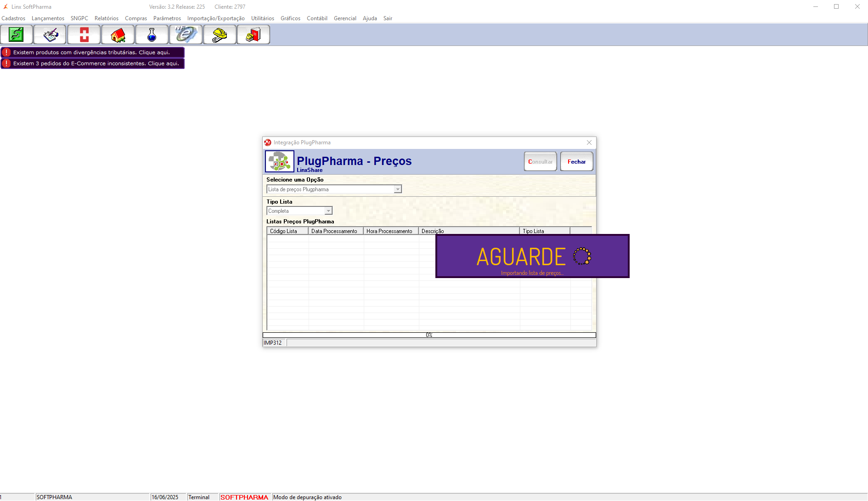Maximize the Linx SoftPharma window

[836, 7]
